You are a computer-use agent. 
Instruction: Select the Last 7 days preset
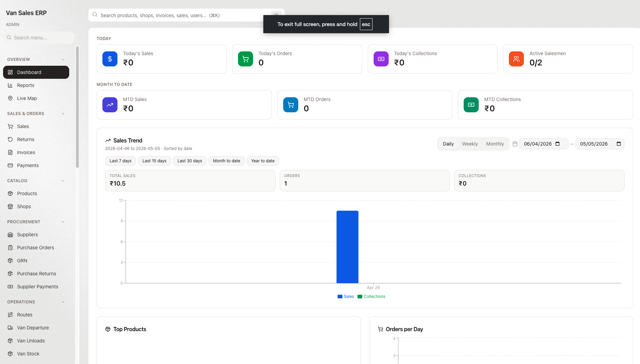point(121,161)
